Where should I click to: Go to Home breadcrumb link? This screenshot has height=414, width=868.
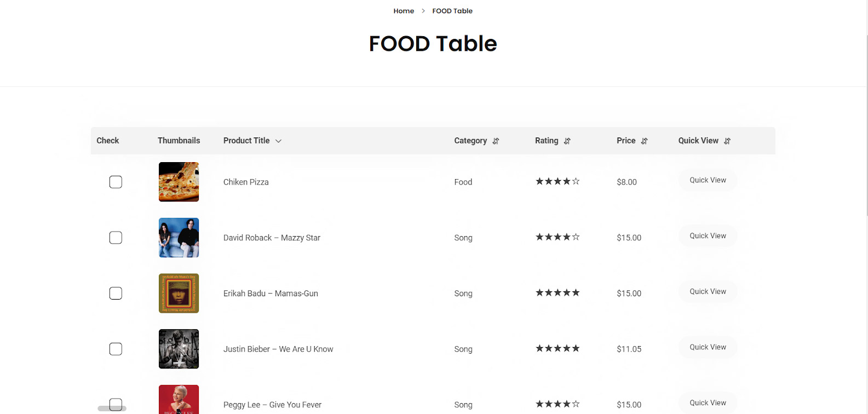tap(404, 11)
